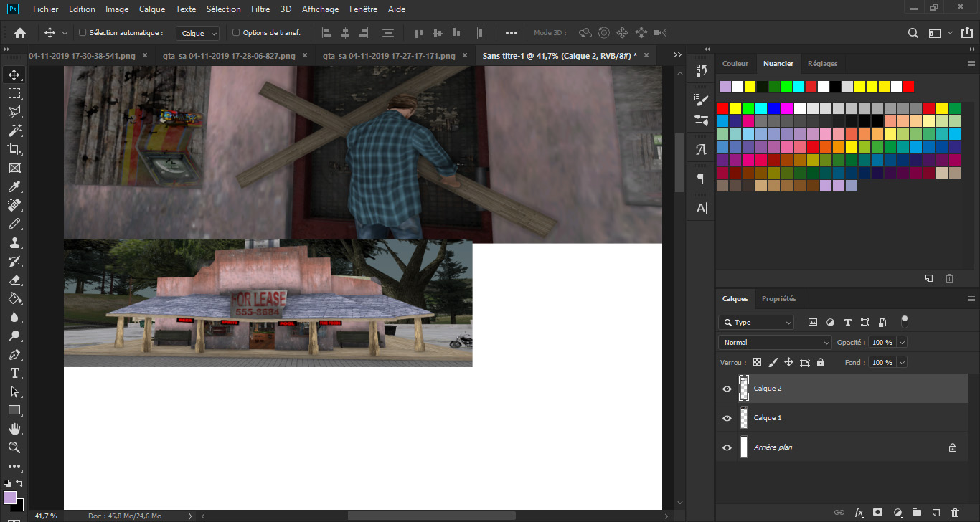The width and height of the screenshot is (980, 522).
Task: Show hidden document tabs with the double arrow
Action: point(676,55)
